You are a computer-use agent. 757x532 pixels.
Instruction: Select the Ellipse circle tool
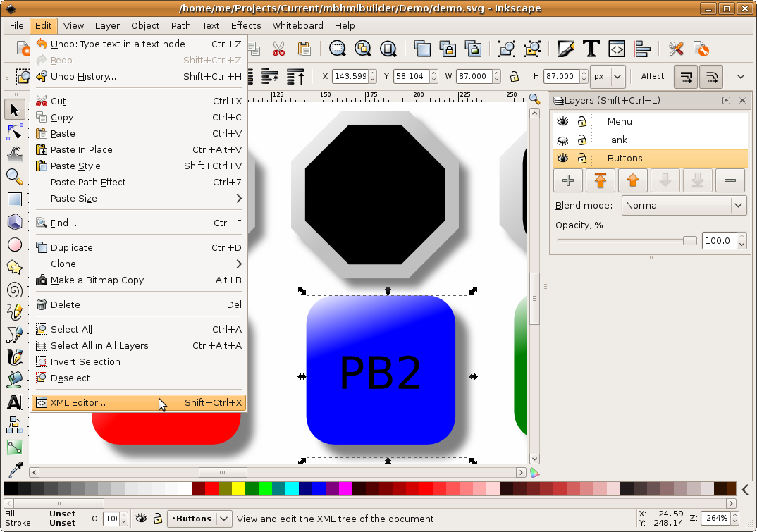coord(15,245)
